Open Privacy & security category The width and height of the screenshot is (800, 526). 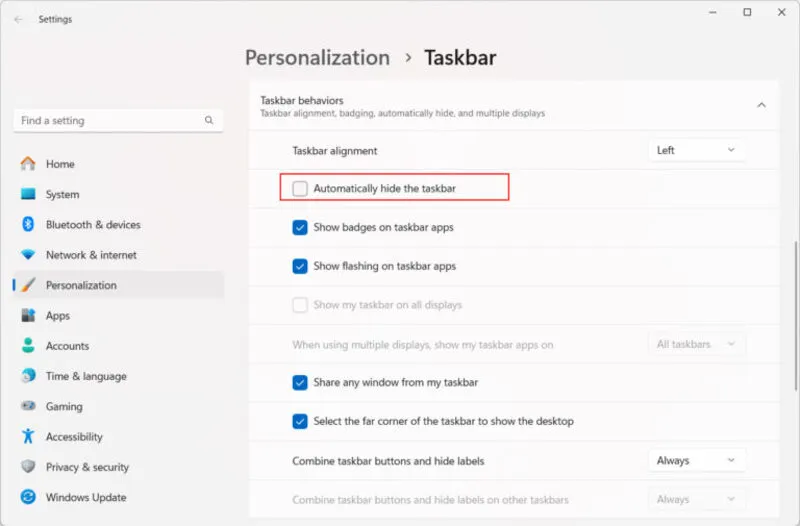87,467
